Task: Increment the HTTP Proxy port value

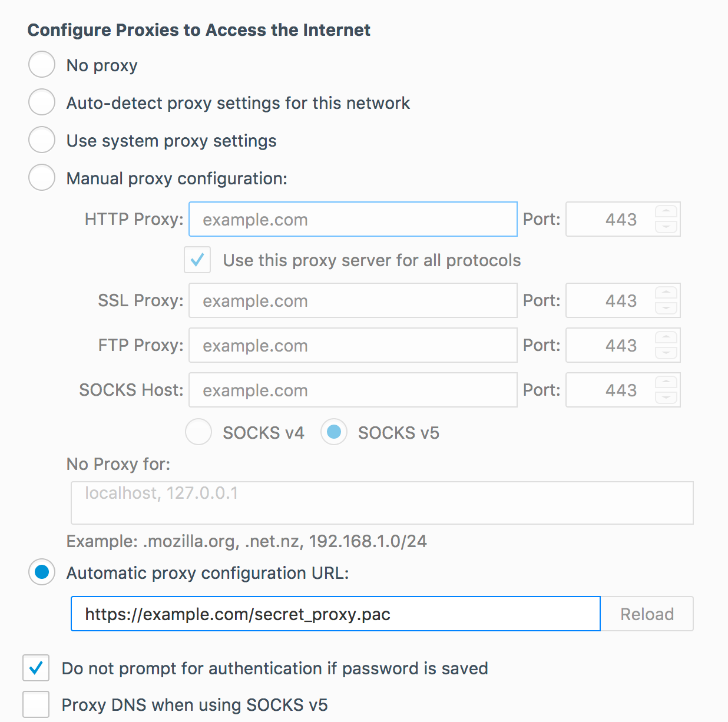Action: pos(666,212)
